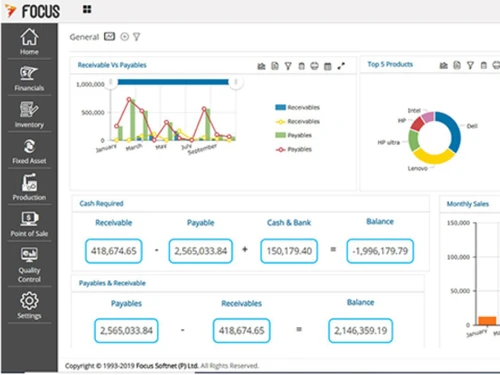Click the filter funnel icon next to General

[136, 37]
